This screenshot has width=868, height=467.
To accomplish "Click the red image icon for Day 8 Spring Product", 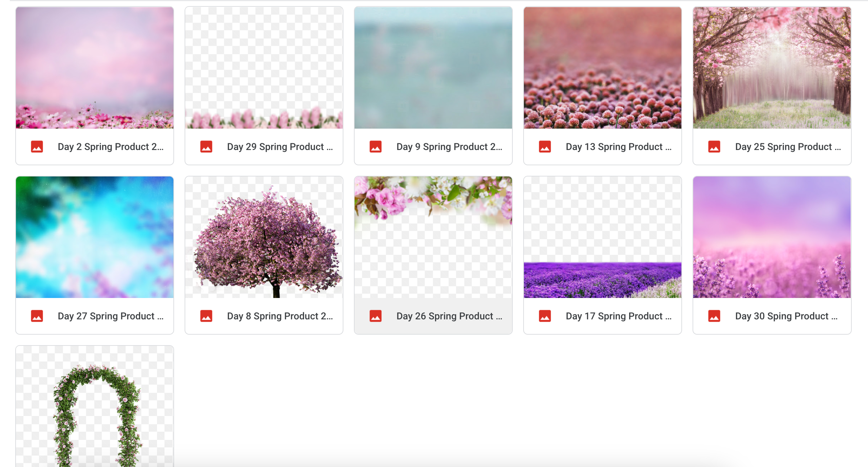I will [x=207, y=316].
